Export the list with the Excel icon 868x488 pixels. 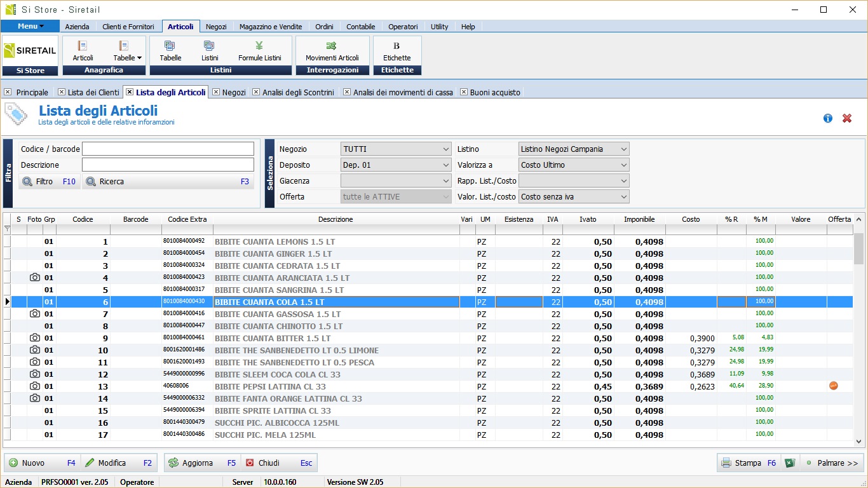pos(789,463)
